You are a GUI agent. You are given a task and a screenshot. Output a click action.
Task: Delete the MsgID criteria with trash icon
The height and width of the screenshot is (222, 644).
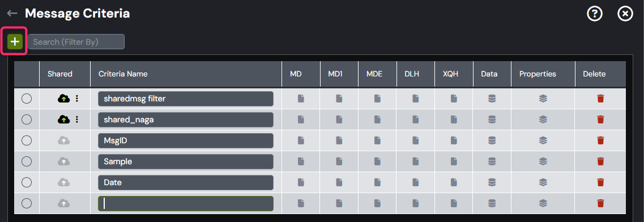point(600,140)
